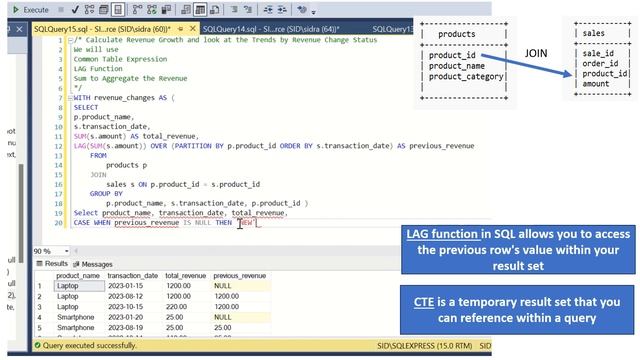Toggle Include Client Statistics icon
The height and width of the screenshot is (360, 640).
pyautogui.click(x=166, y=9)
